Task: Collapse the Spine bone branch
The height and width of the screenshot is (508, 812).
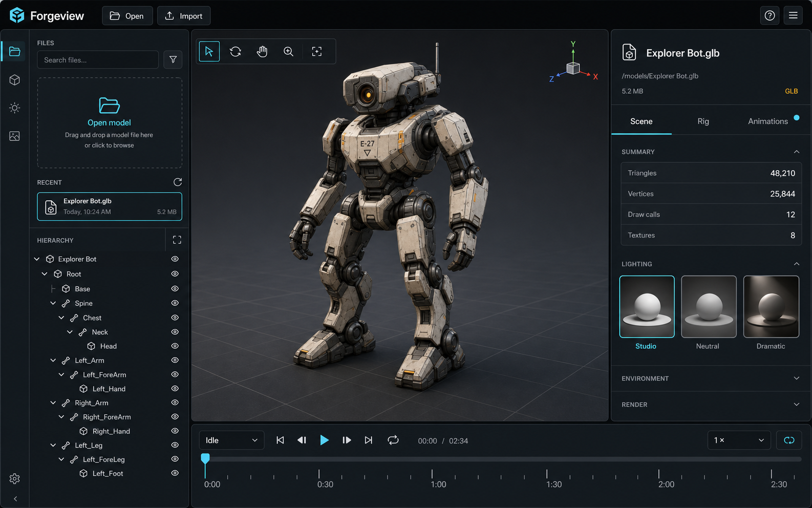Action: 53,303
